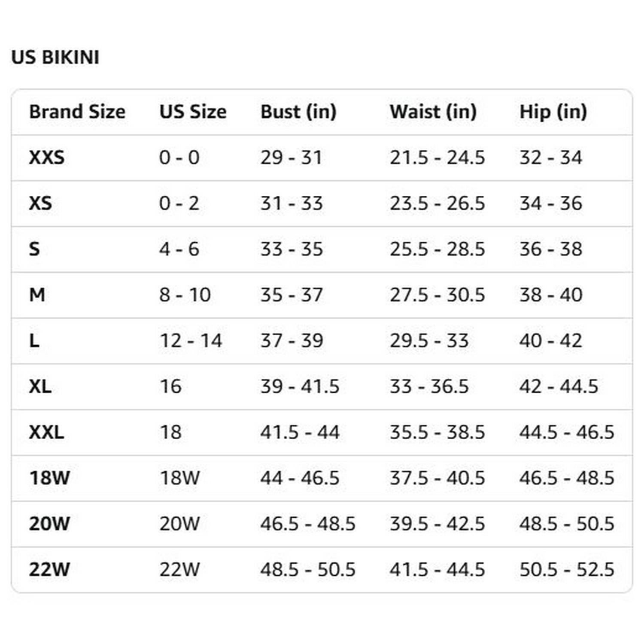
Task: Select the 39 - 41.5 bust cell
Action: pos(300,386)
